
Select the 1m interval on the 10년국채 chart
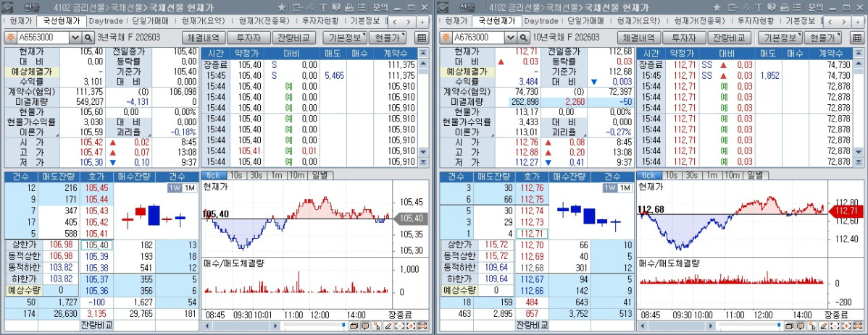click(711, 174)
